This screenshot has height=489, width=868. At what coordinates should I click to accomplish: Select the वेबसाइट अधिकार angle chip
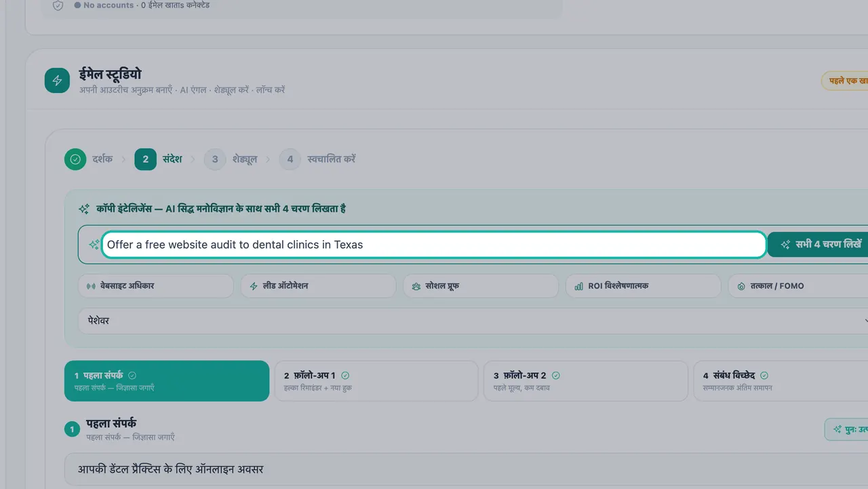click(x=156, y=286)
